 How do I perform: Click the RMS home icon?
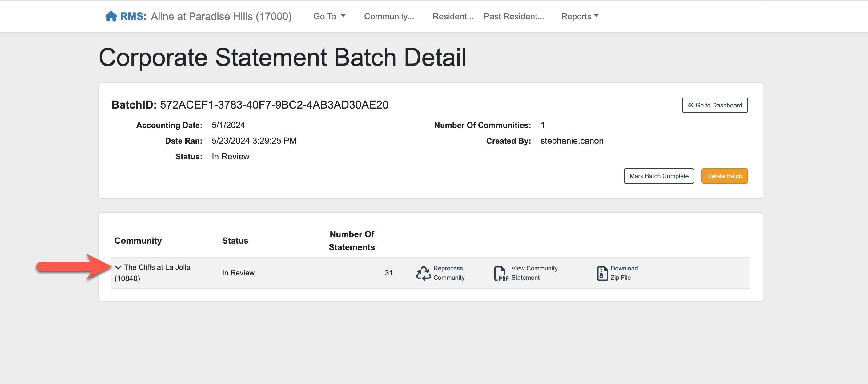point(111,16)
